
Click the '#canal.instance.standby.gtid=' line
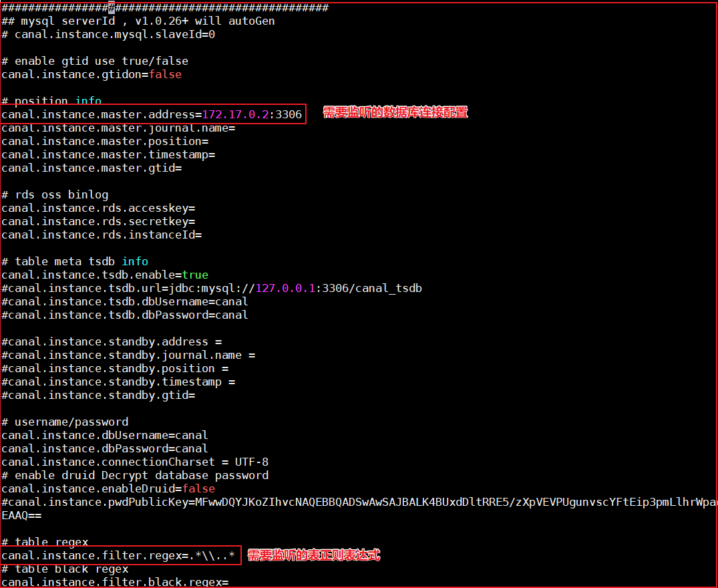(98, 395)
